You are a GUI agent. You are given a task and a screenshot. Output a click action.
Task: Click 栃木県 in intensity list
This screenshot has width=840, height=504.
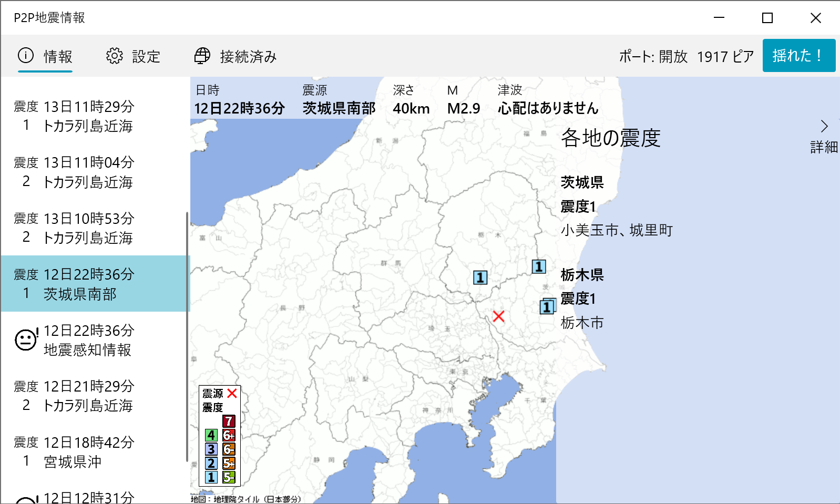point(582,275)
